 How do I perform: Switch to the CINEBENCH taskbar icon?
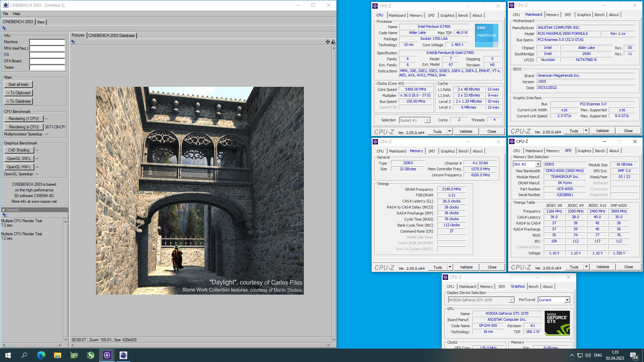pos(123,355)
